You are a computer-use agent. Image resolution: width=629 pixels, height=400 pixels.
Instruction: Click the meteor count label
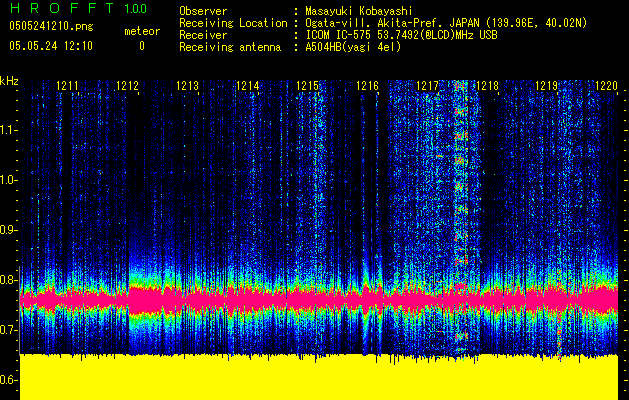coord(142,31)
